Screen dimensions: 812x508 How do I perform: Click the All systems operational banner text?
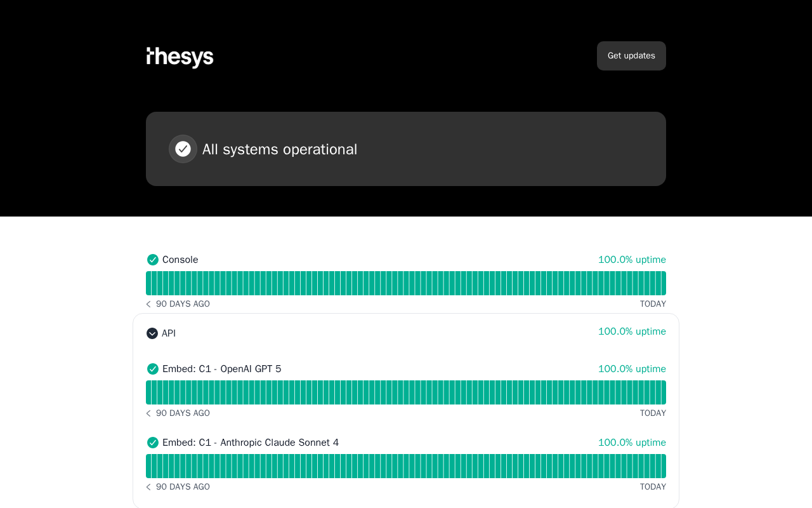coord(280,149)
